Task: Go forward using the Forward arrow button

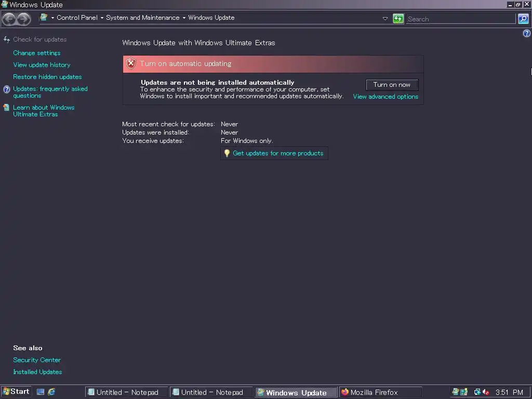Action: tap(24, 19)
